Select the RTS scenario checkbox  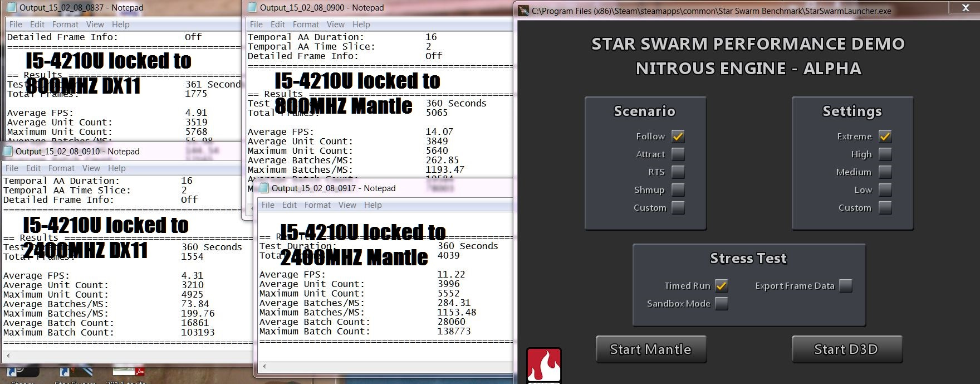pyautogui.click(x=678, y=172)
